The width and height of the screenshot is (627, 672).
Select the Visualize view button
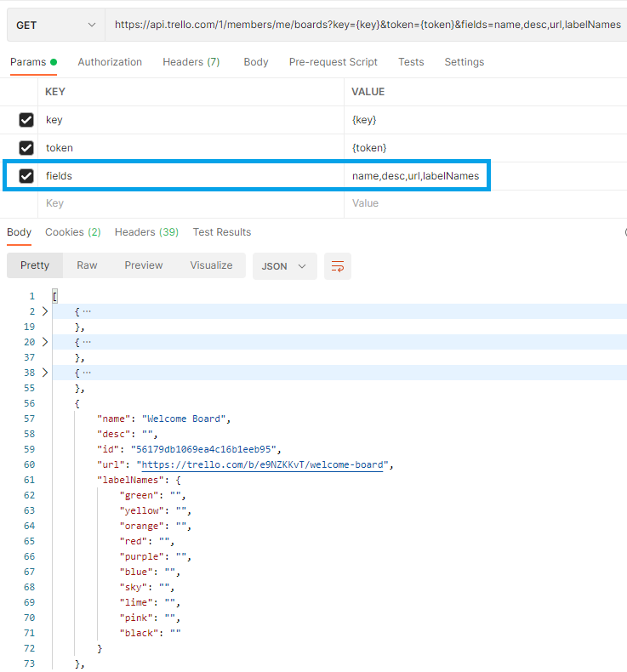[211, 265]
